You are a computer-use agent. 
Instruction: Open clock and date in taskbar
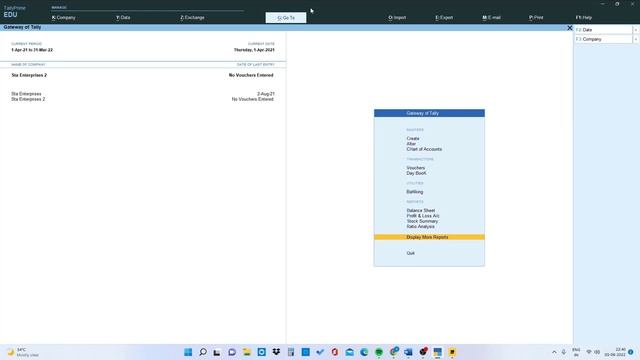(615, 352)
